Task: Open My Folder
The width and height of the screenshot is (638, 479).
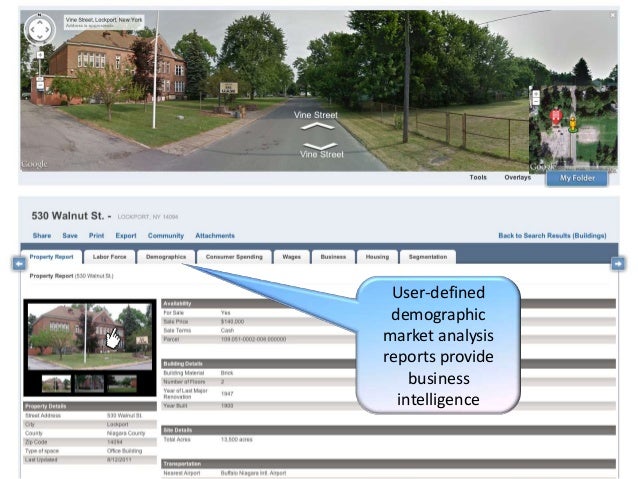Action: pos(577,178)
